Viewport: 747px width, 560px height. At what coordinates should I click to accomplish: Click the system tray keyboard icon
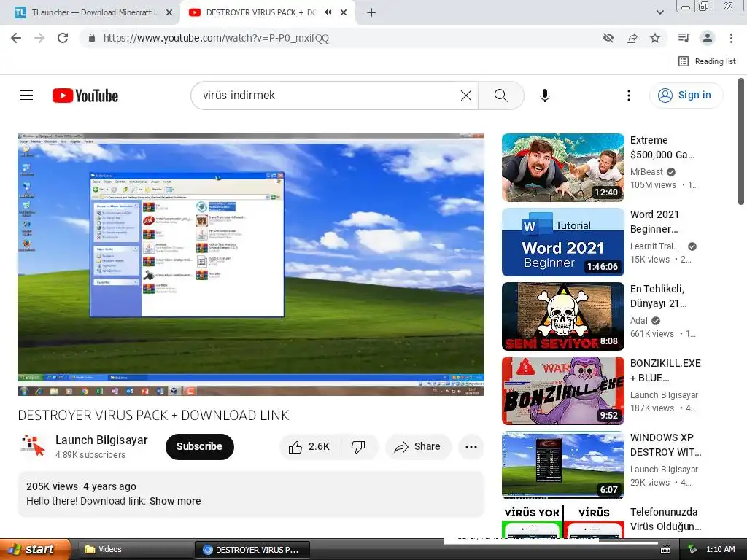(665, 550)
